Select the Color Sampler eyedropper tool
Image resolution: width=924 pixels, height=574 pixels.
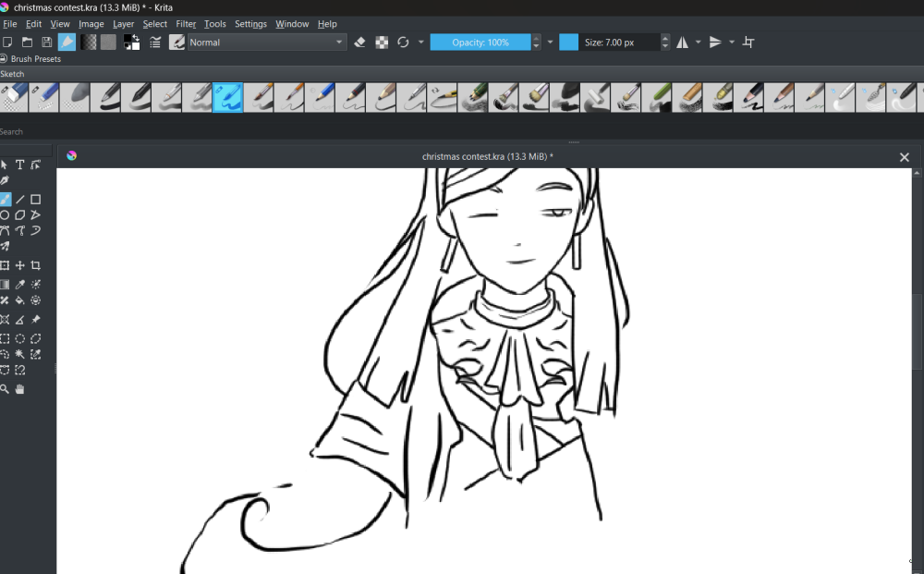[x=19, y=285]
